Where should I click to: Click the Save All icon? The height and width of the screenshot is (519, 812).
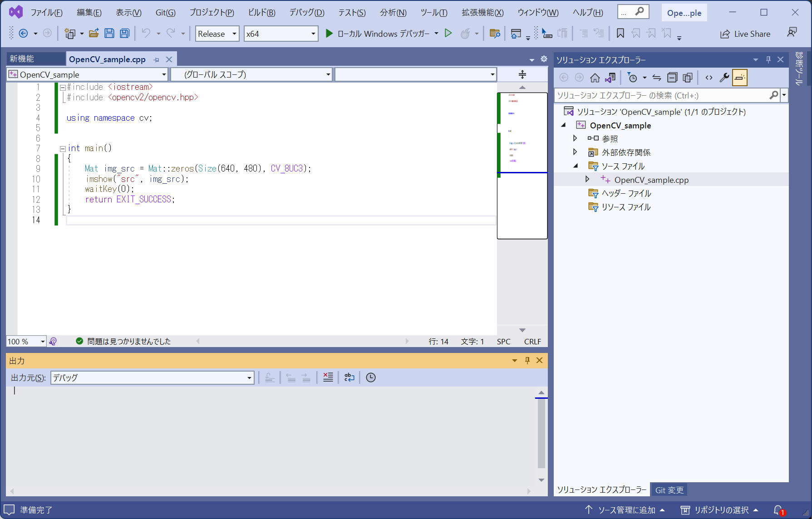pos(123,33)
